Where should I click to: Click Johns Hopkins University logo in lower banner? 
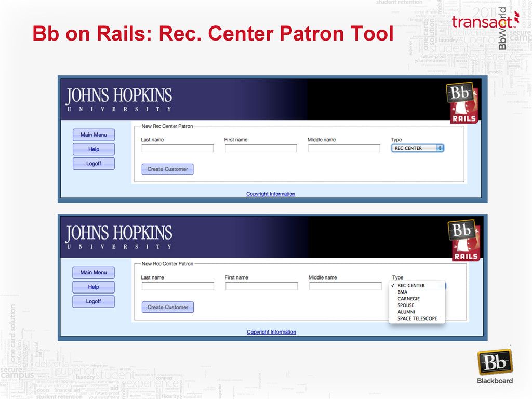coord(119,237)
